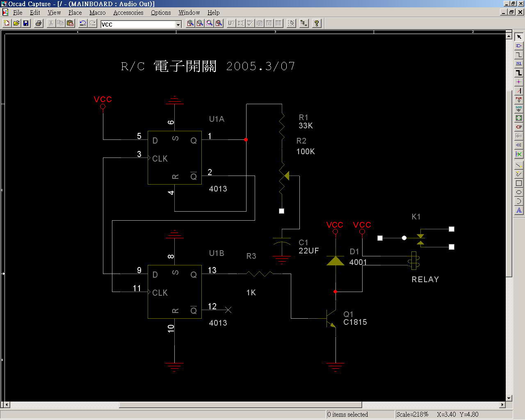Click into the VCC combo box field

pos(138,25)
